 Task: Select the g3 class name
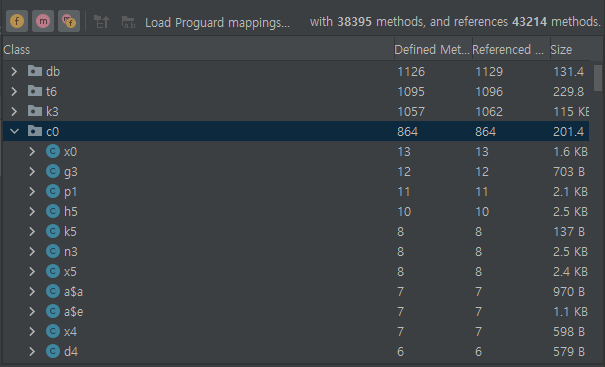point(71,172)
